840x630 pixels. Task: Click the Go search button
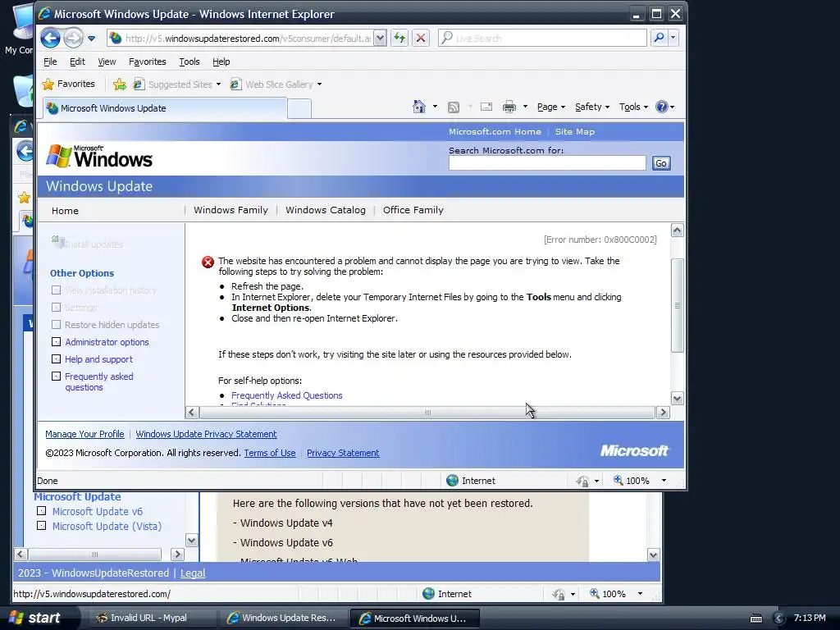coord(661,163)
